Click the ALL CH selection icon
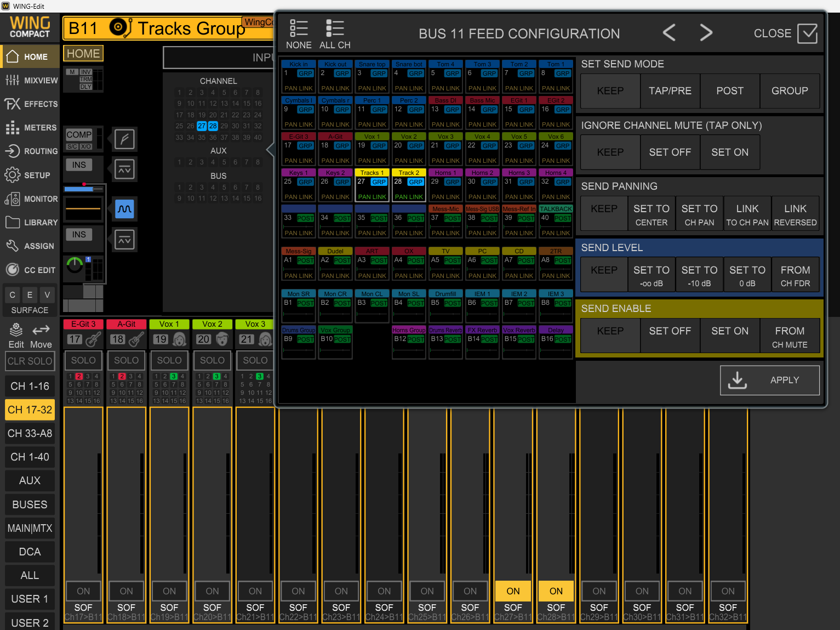 click(x=335, y=29)
